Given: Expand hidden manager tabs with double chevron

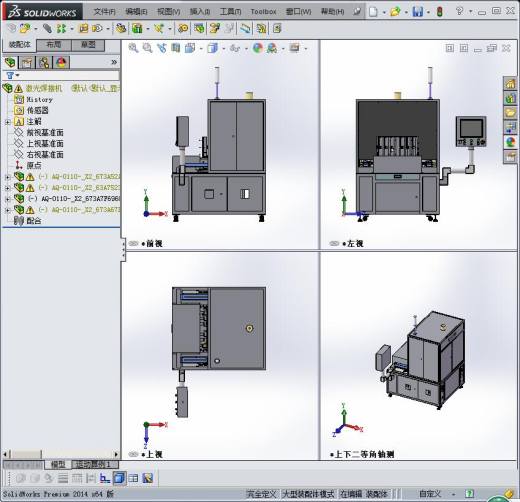Looking at the screenshot, I should pos(114,62).
